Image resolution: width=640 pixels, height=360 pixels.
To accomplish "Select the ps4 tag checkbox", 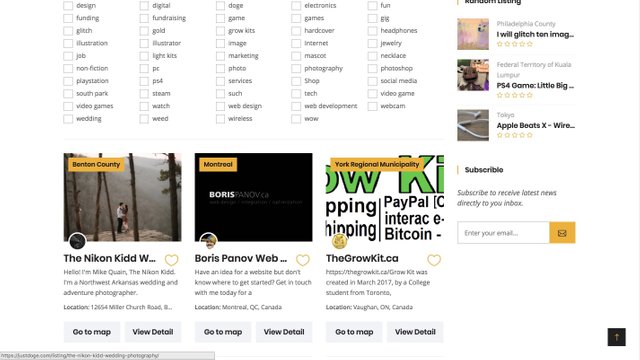I will (x=144, y=81).
